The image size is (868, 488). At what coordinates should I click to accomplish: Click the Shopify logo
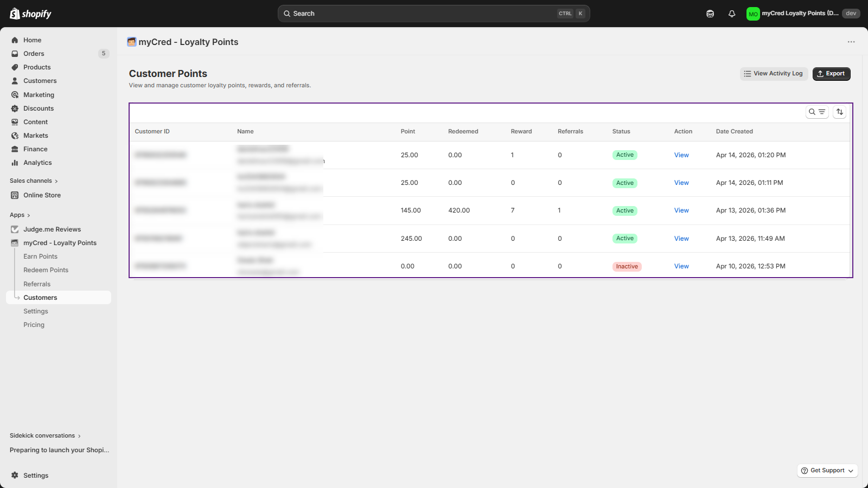30,14
